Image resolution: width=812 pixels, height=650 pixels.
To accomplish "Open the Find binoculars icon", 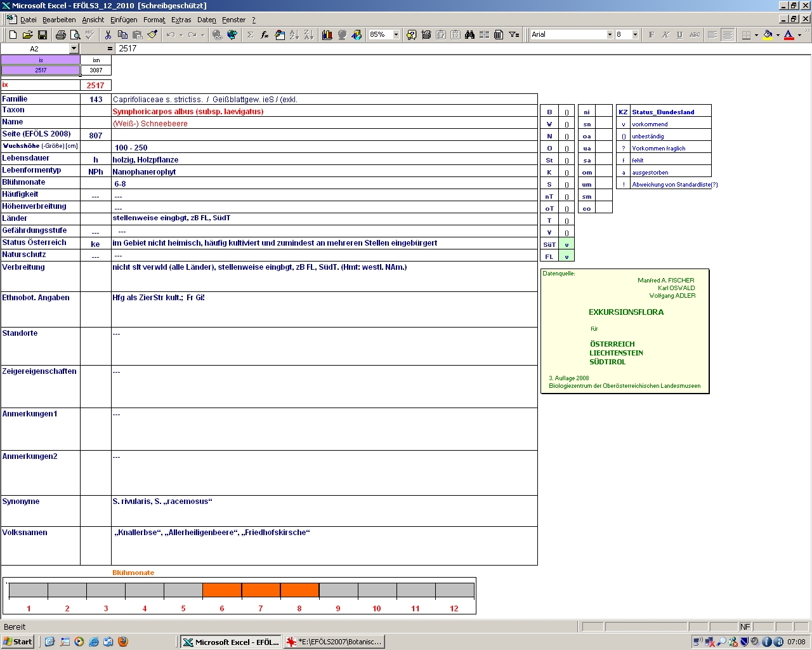I will [469, 35].
